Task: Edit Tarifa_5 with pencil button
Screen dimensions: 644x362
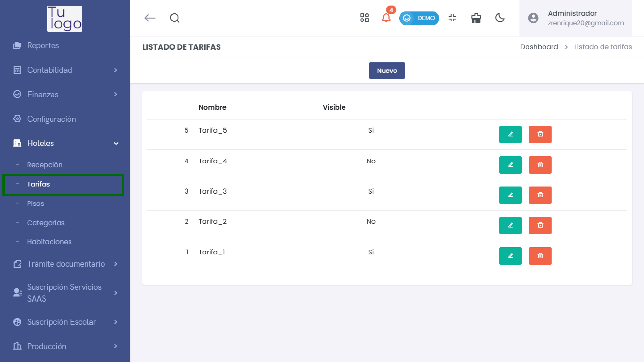Action: pyautogui.click(x=510, y=134)
